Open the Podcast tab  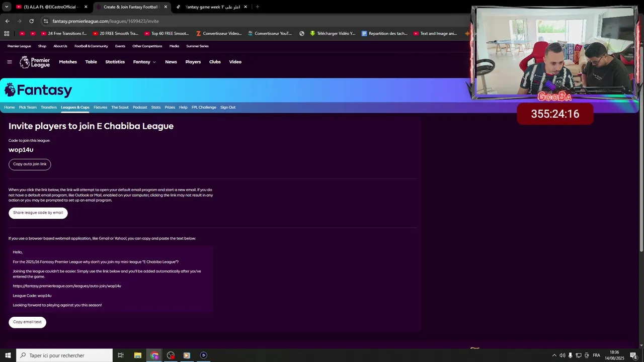[140, 107]
